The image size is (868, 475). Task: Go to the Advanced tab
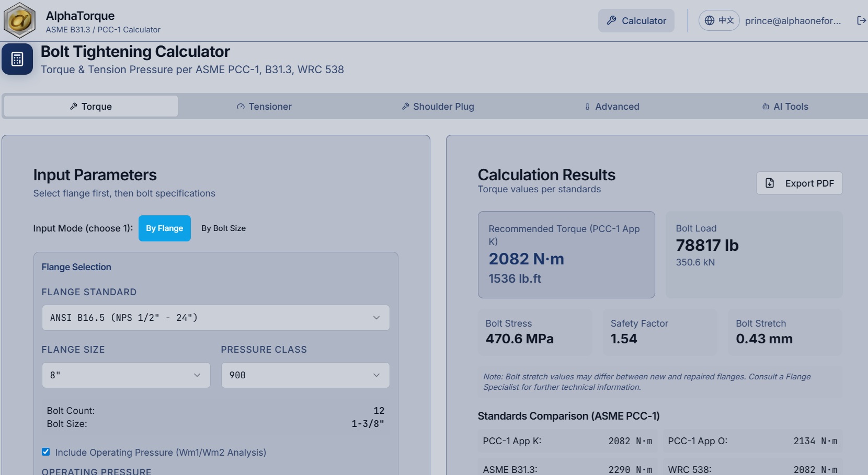612,106
